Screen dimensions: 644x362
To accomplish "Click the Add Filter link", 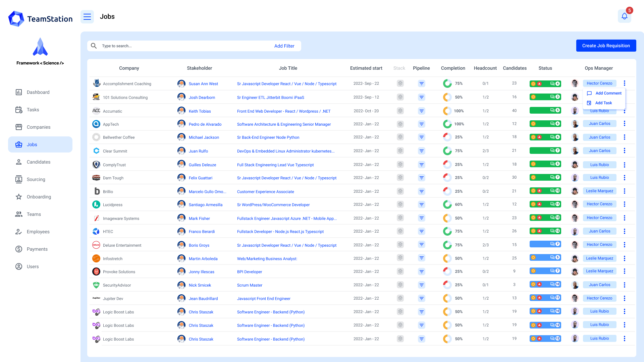I will (284, 46).
